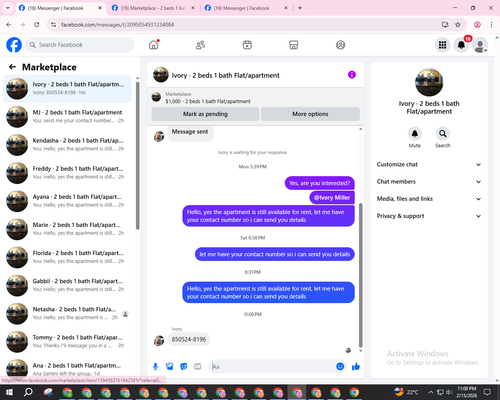The image size is (500, 400).
Task: Open a new browser tab
Action: (x=300, y=8)
